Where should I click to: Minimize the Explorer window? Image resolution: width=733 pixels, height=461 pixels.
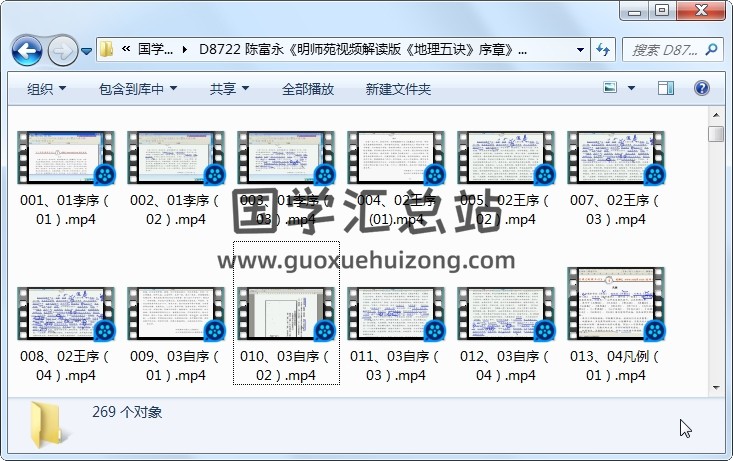coord(634,11)
